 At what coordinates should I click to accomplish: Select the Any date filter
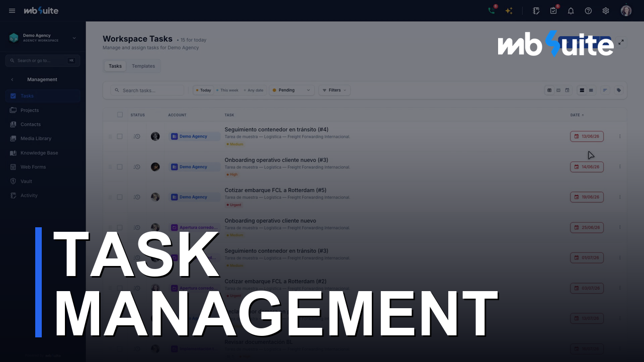[254, 90]
